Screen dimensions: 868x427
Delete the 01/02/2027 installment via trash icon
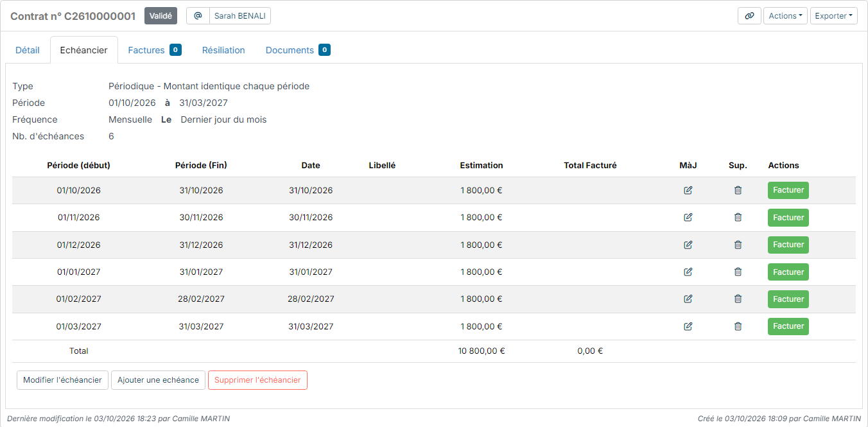click(738, 299)
